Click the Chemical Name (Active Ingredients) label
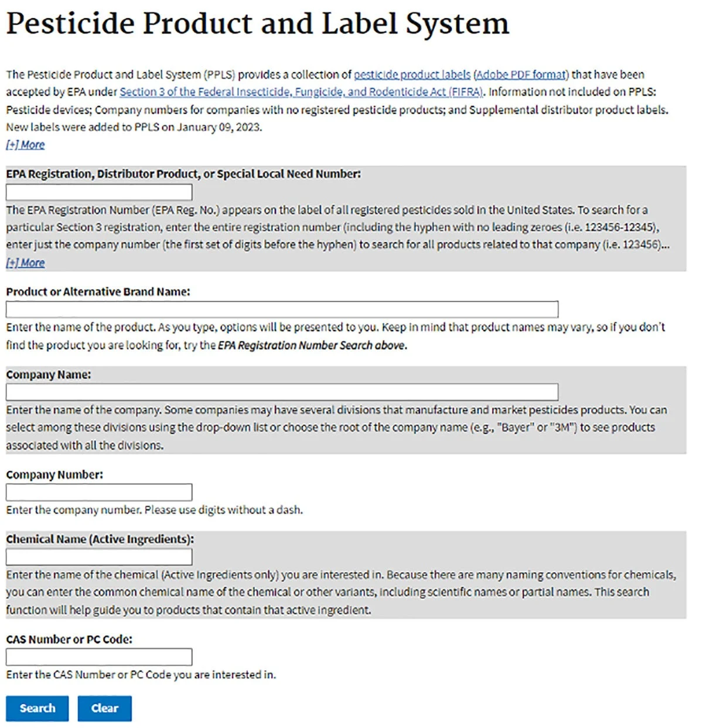Image resolution: width=703 pixels, height=728 pixels. (100, 539)
